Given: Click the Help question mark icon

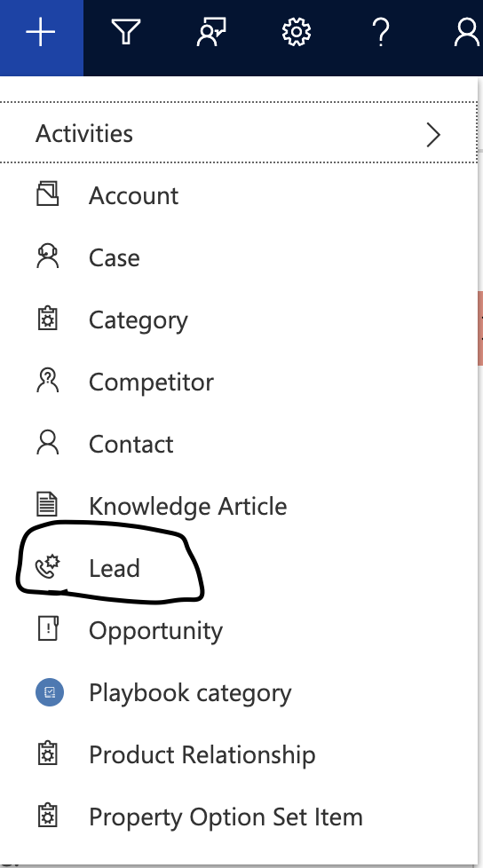Looking at the screenshot, I should (x=382, y=32).
